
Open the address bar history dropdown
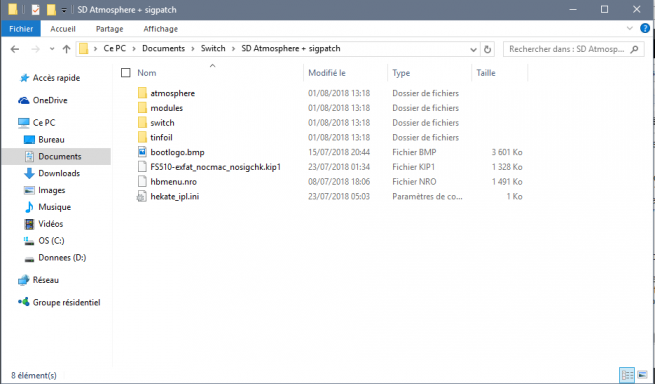[x=473, y=49]
